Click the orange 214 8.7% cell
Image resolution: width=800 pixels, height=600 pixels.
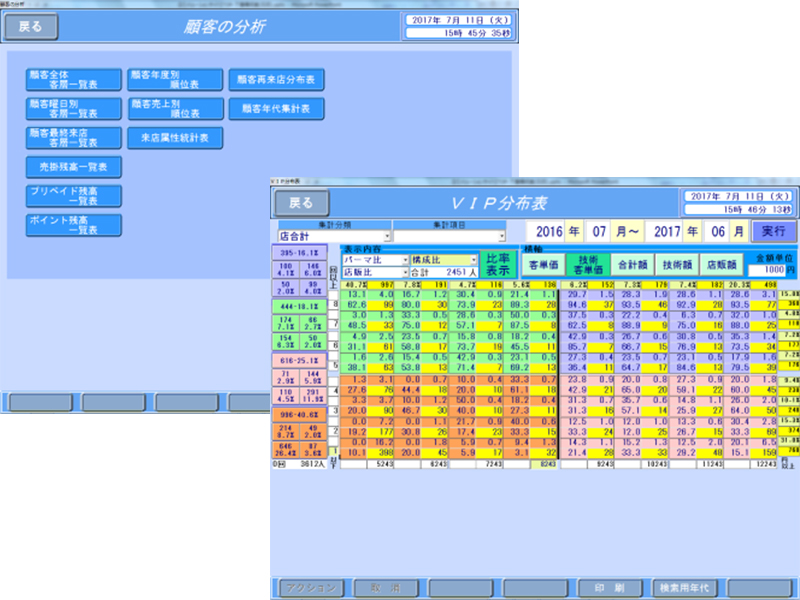click(286, 432)
